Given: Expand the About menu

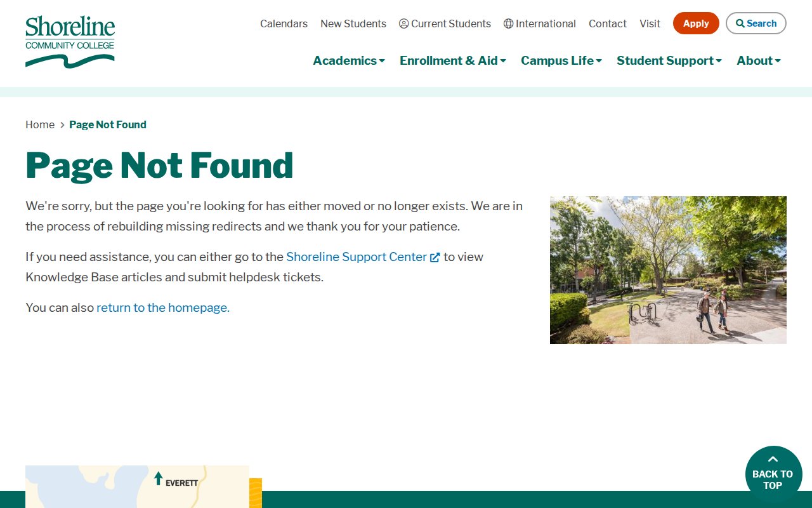Looking at the screenshot, I should 758,60.
